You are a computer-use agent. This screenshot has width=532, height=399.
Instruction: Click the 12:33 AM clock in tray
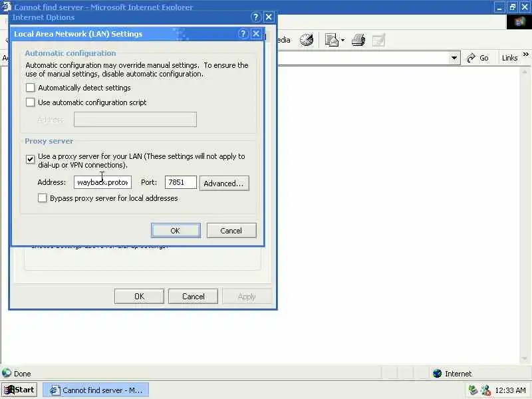coord(510,390)
